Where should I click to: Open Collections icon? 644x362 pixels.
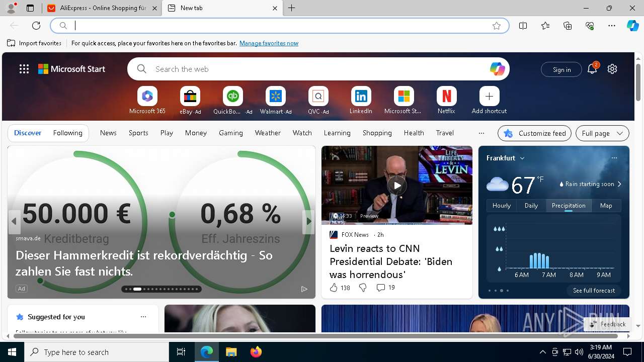pos(568,26)
